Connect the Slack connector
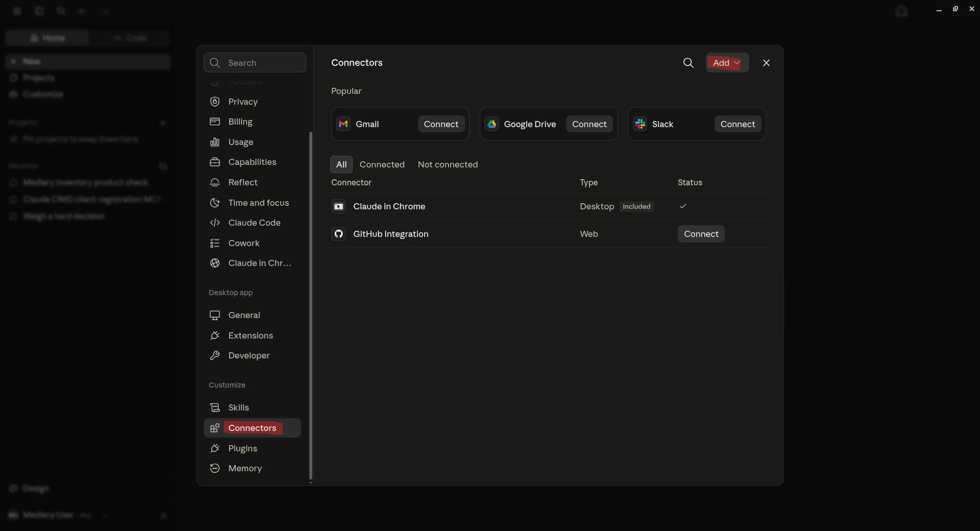This screenshot has width=980, height=531. point(738,124)
